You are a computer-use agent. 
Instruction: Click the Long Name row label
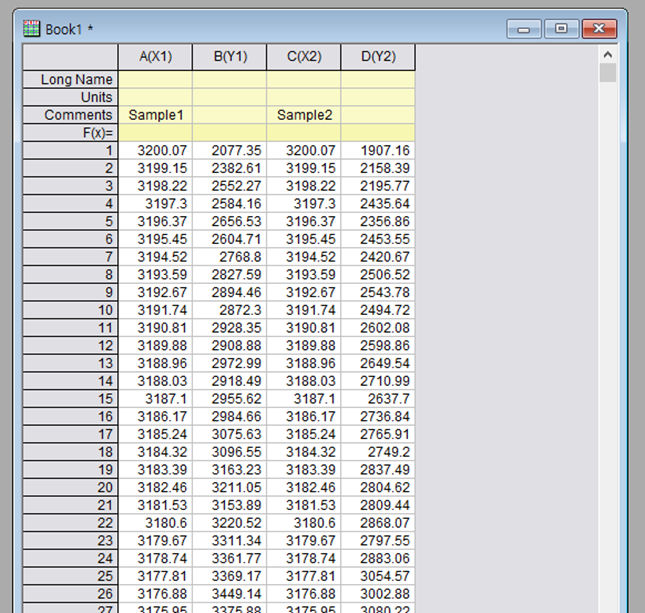(x=70, y=79)
